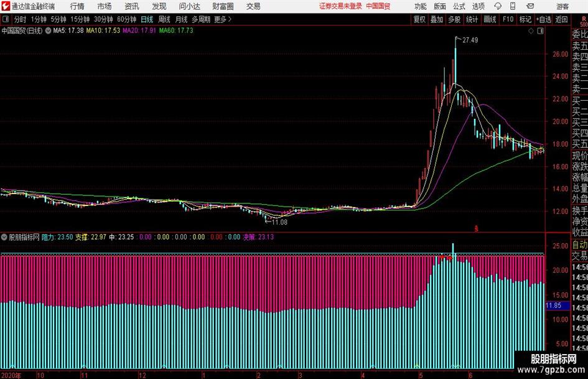Open the 版面 menu

point(439,6)
